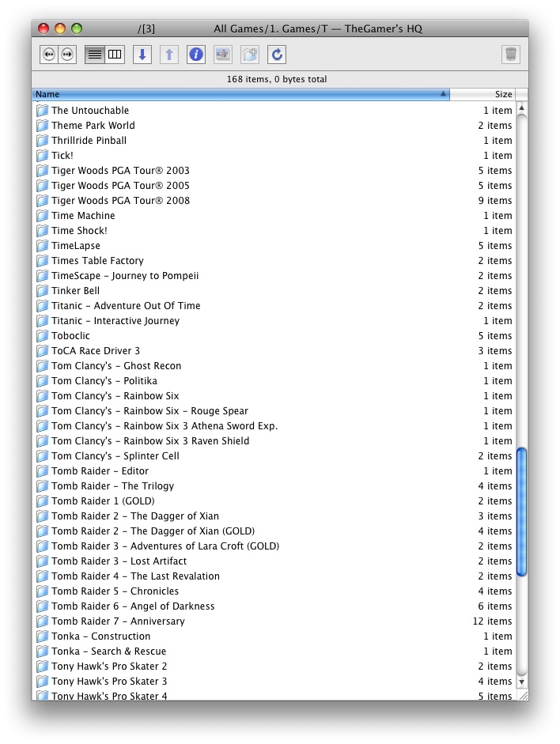Select Tony Hawk's Pro Skater 2
Image resolution: width=560 pixels, height=744 pixels.
click(x=109, y=667)
